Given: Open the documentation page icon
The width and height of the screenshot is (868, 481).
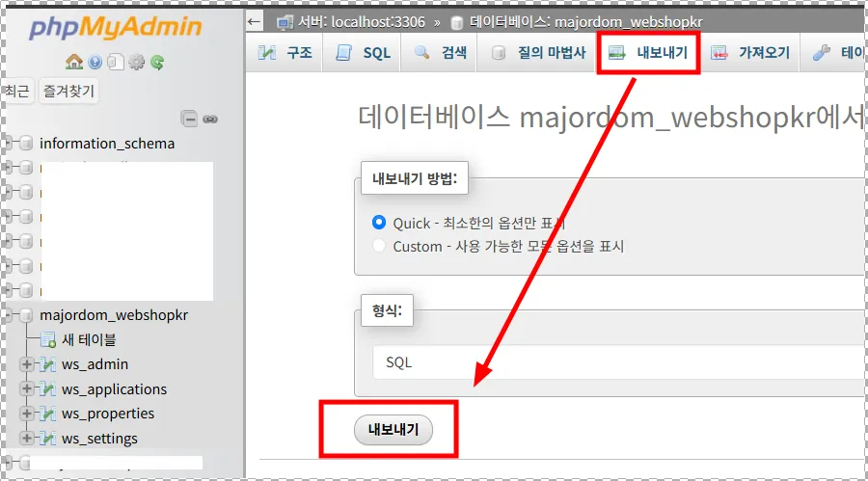Looking at the screenshot, I should coord(115,62).
